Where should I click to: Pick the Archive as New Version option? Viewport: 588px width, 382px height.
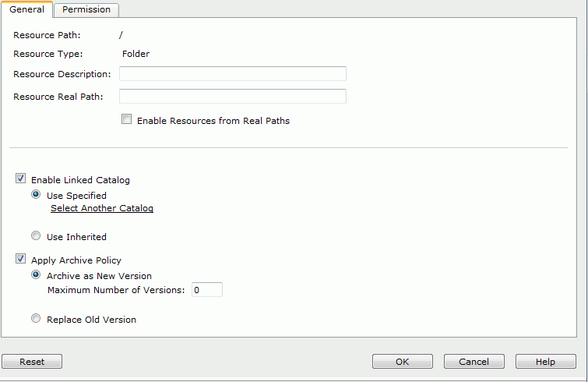pos(36,274)
